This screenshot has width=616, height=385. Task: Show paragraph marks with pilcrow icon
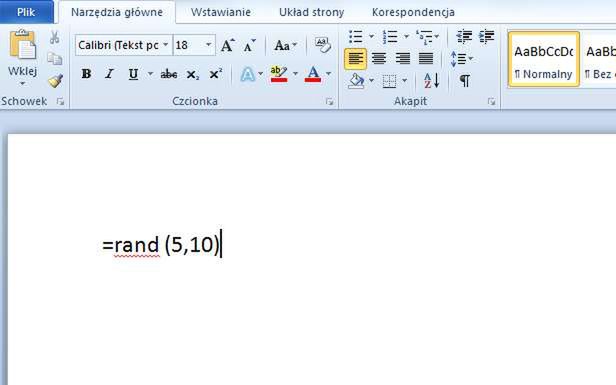[x=465, y=81]
